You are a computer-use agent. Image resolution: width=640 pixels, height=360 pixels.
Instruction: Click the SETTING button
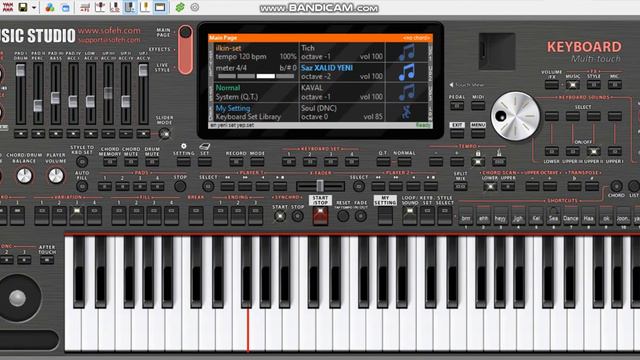(184, 162)
